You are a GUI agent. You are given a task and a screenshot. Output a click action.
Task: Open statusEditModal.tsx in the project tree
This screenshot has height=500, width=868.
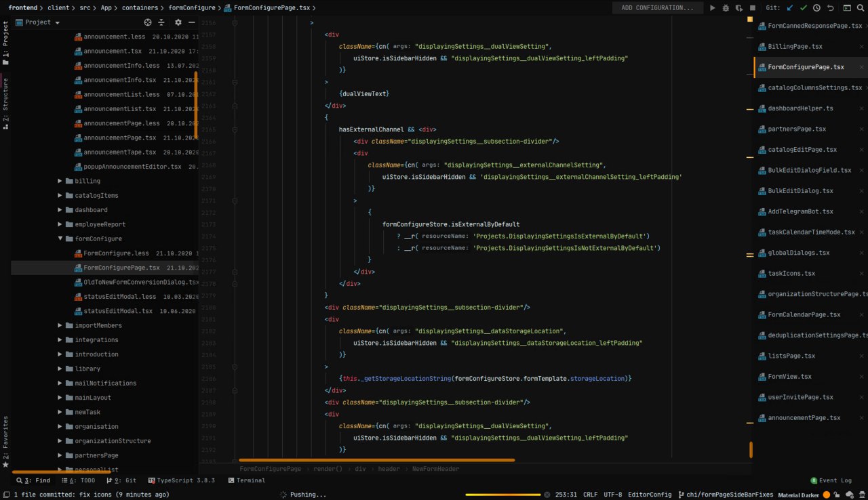[118, 311]
